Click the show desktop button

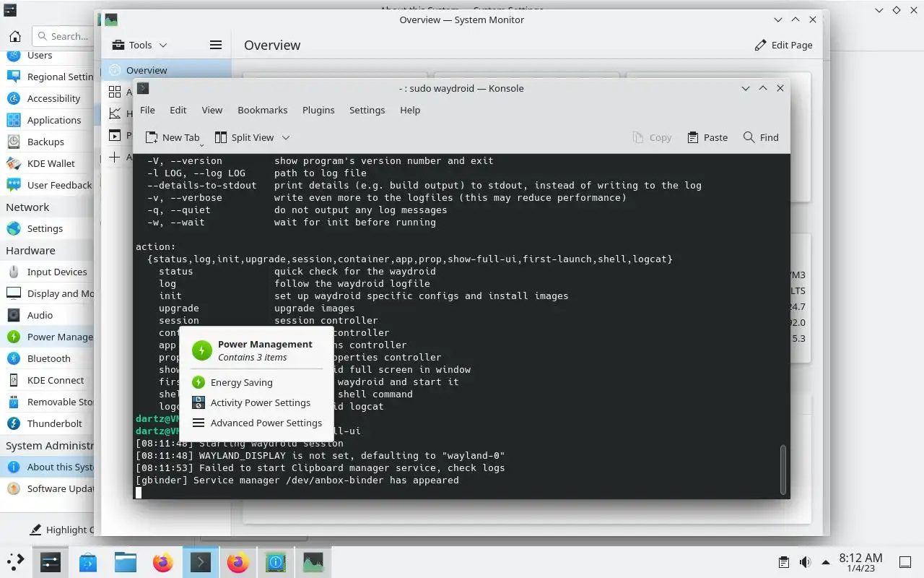[x=905, y=562]
